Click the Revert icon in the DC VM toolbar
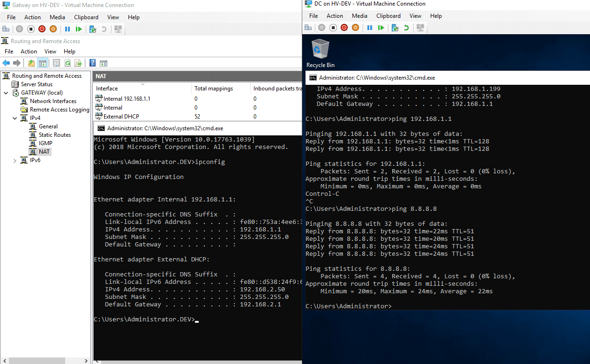590x364 pixels. (407, 27)
